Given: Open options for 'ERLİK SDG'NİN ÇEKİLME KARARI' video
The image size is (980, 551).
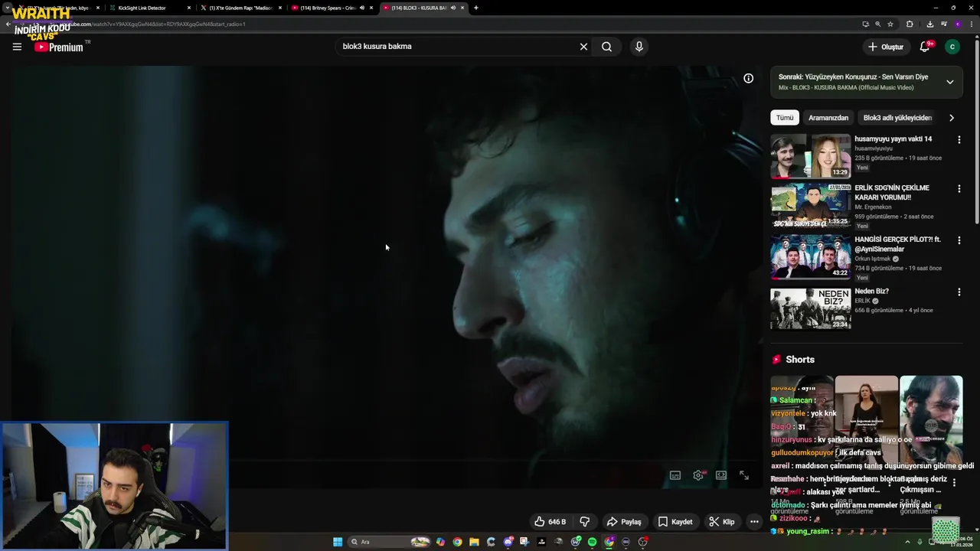Looking at the screenshot, I should [x=959, y=188].
